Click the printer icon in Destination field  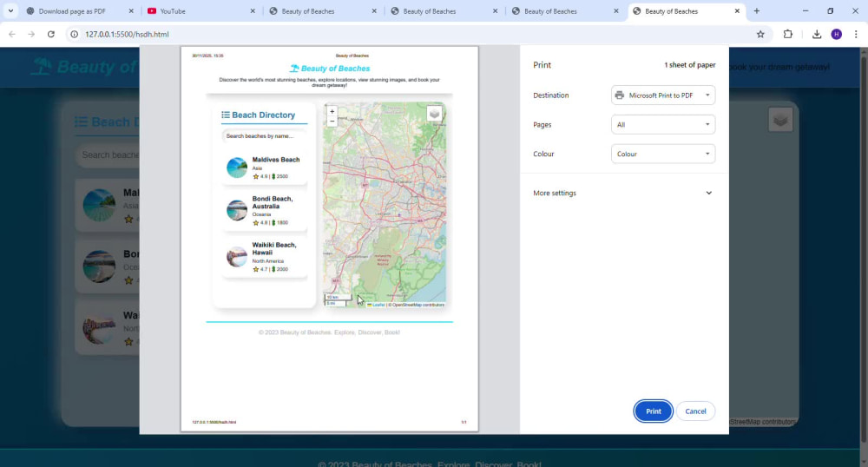click(x=620, y=95)
